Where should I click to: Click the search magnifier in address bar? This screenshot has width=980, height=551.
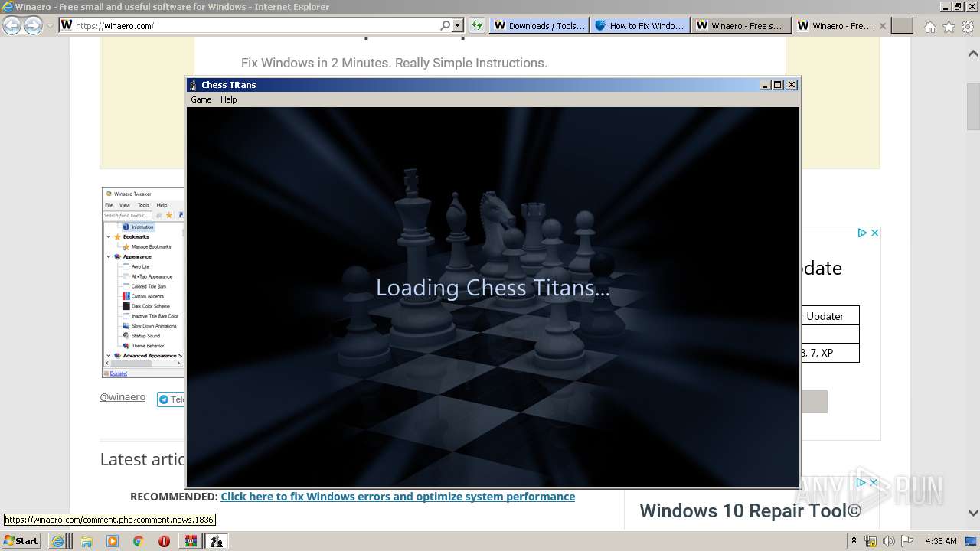click(x=445, y=25)
